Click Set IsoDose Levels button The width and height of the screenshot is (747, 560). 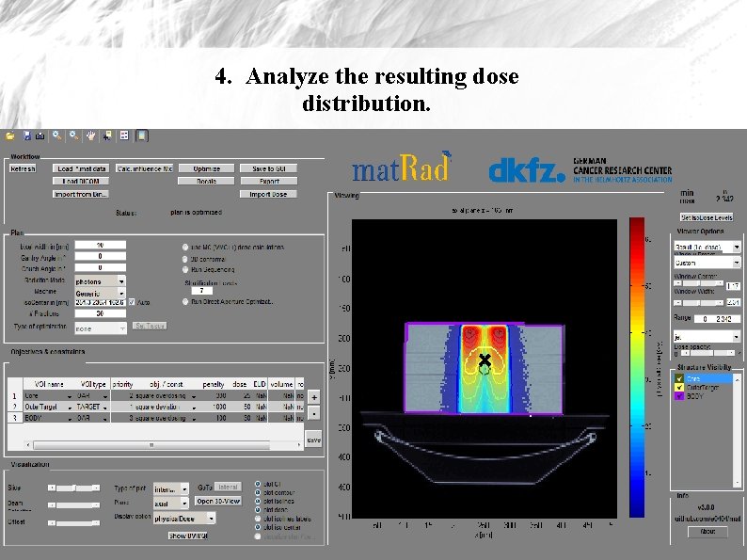(707, 217)
